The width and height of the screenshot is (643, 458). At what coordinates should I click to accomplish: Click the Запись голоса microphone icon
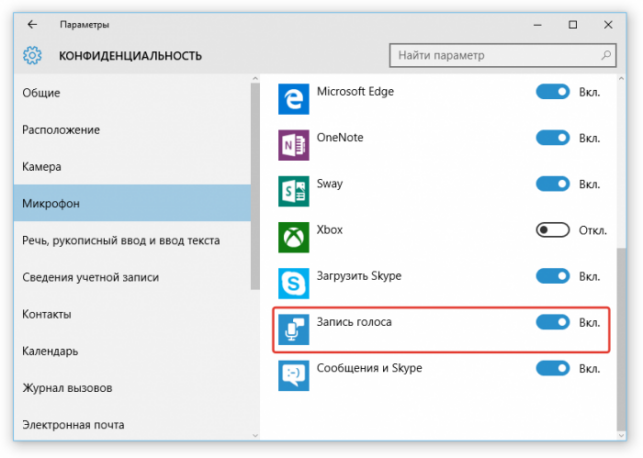coord(294,330)
